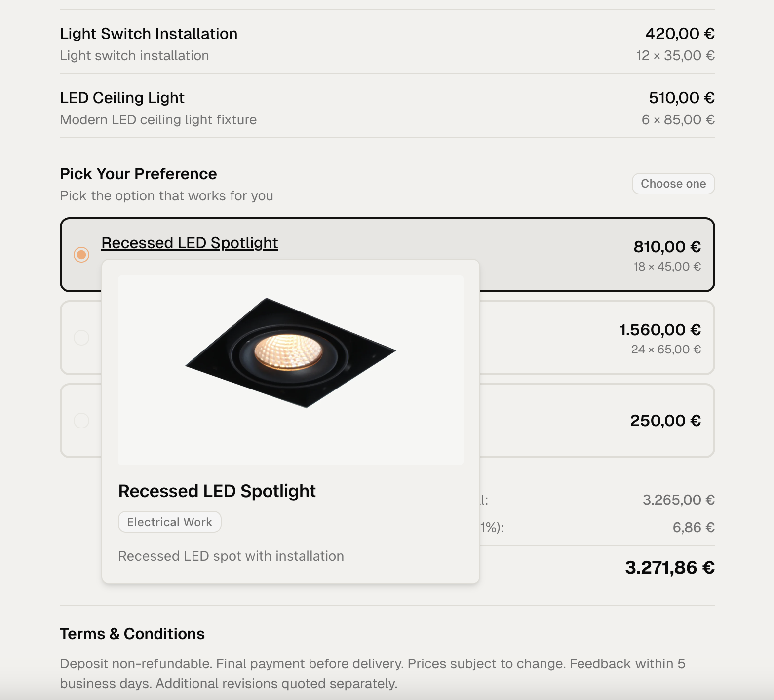
Task: Open the underlined Recessed LED Spotlight link
Action: coord(190,243)
